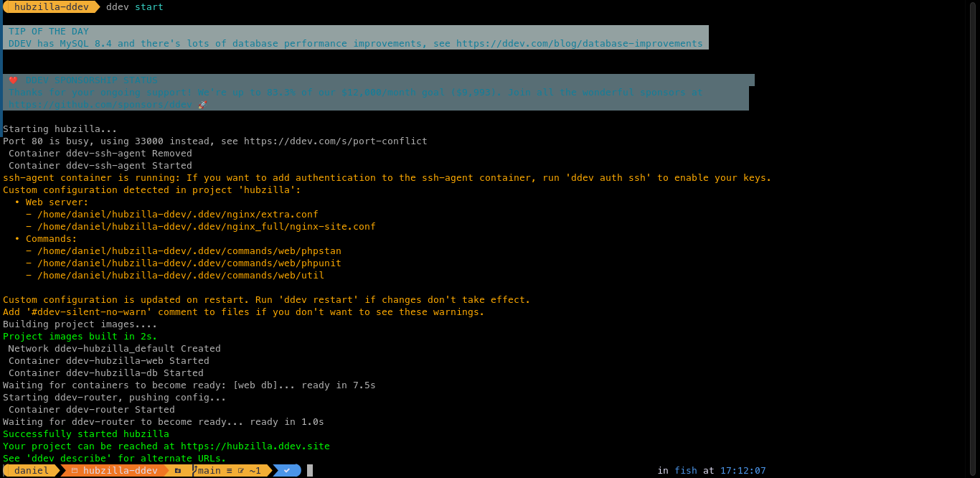This screenshot has height=478, width=980.
Task: Click the '#ddev-silent-no-warn' hint line
Action: pyautogui.click(x=244, y=312)
